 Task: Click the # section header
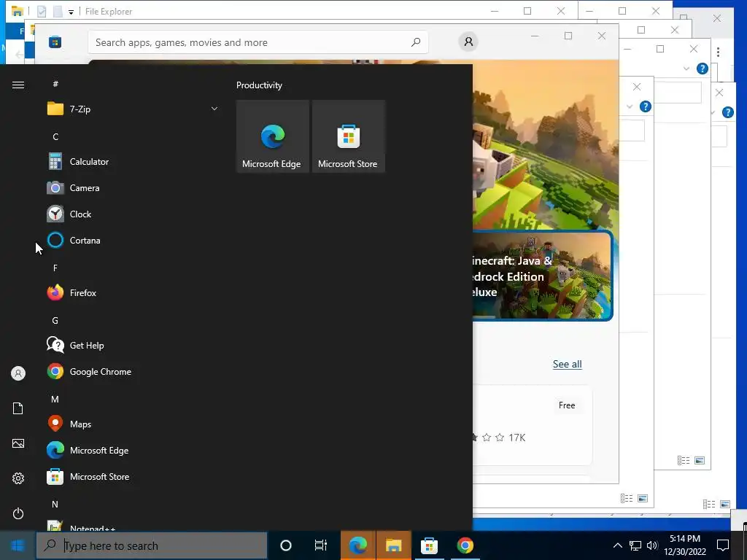(x=55, y=84)
